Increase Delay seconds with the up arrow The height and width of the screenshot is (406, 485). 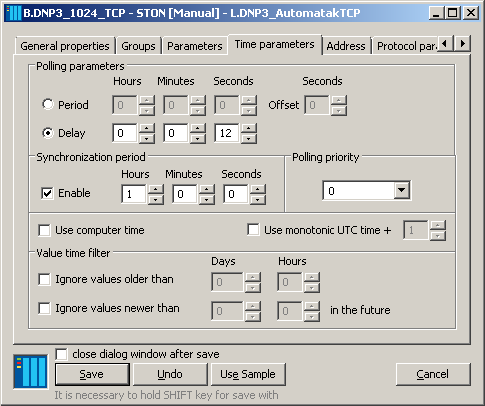click(x=248, y=128)
